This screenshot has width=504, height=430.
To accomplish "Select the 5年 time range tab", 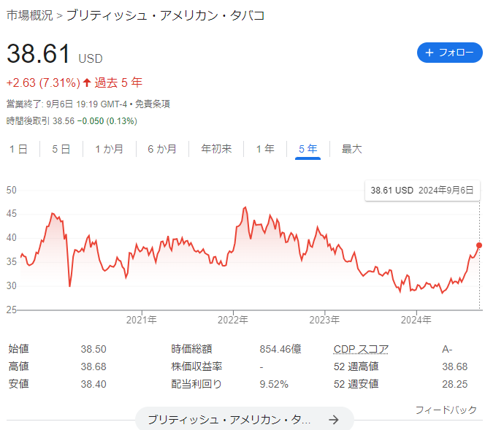I will pos(308,149).
